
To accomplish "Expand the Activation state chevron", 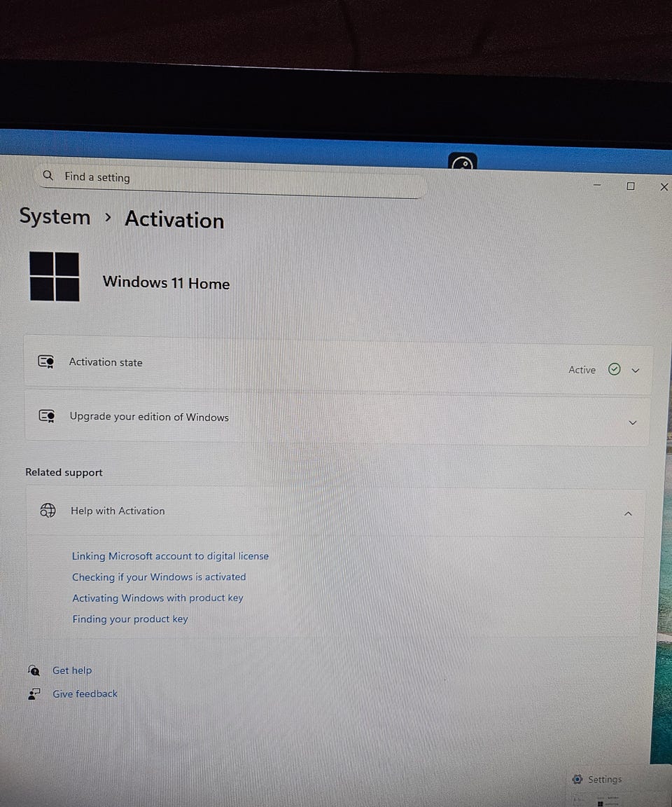I will pos(636,371).
